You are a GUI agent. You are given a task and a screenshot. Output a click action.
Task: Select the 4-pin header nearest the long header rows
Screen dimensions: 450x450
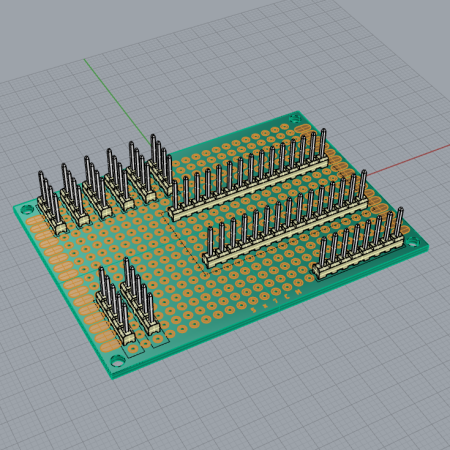[162, 166]
